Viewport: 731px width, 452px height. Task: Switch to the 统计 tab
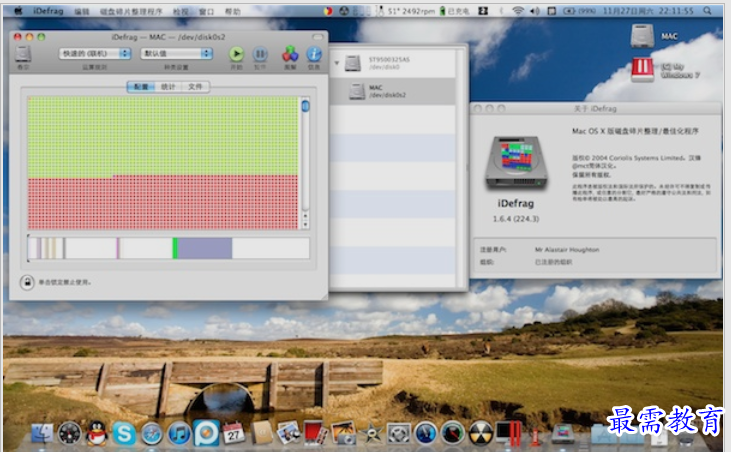tap(168, 87)
